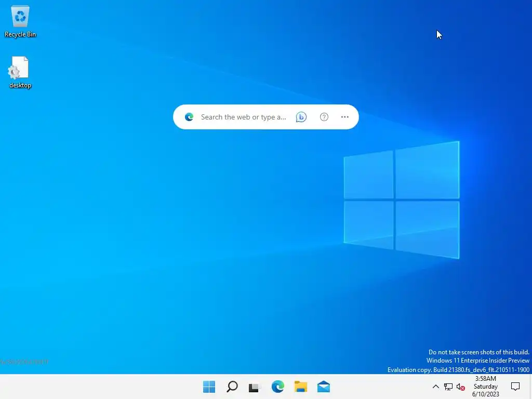
Task: Open the Recycle Bin desktop icon
Action: [20, 21]
